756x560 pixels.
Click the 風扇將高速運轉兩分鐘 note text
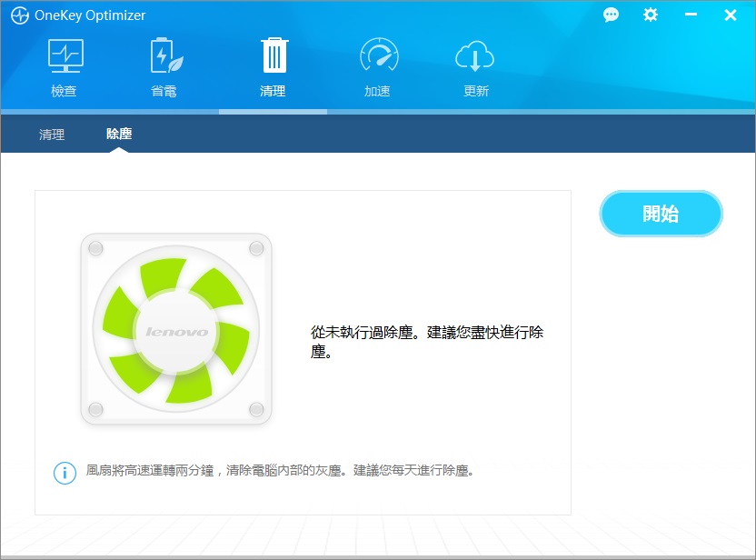(x=280, y=470)
